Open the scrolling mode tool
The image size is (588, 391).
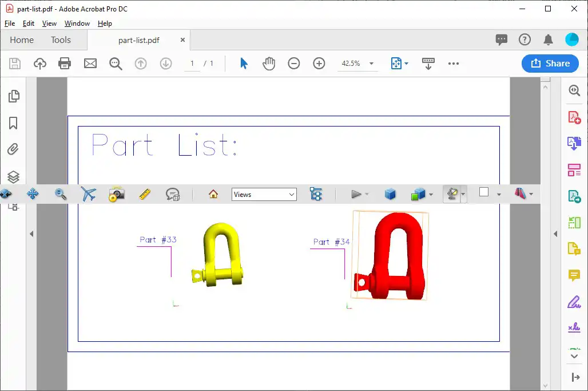(428, 64)
